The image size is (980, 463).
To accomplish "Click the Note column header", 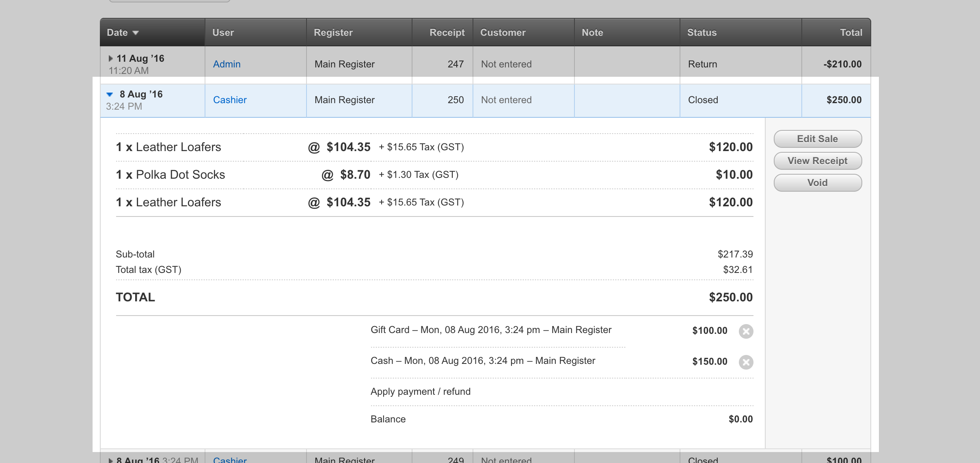I will click(592, 32).
